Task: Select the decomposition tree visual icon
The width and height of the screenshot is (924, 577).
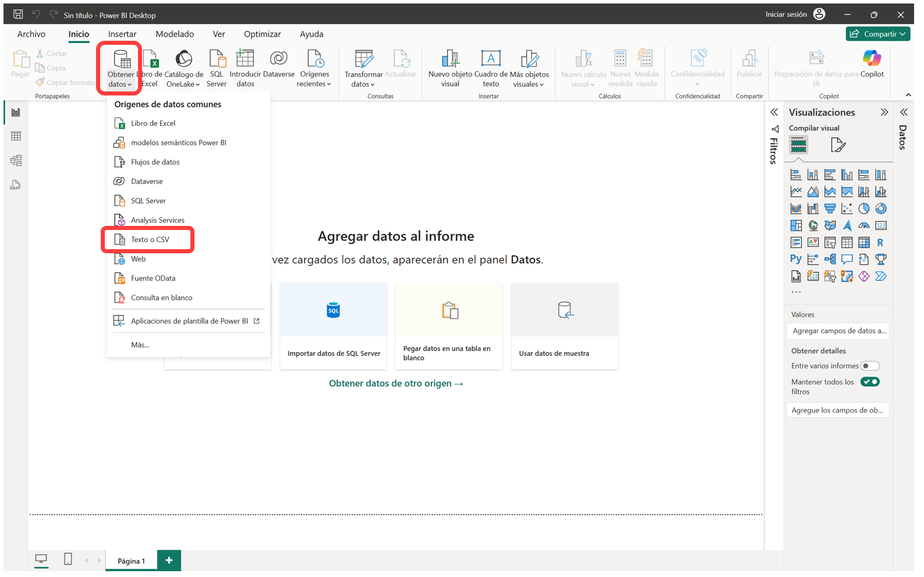Action: click(830, 259)
